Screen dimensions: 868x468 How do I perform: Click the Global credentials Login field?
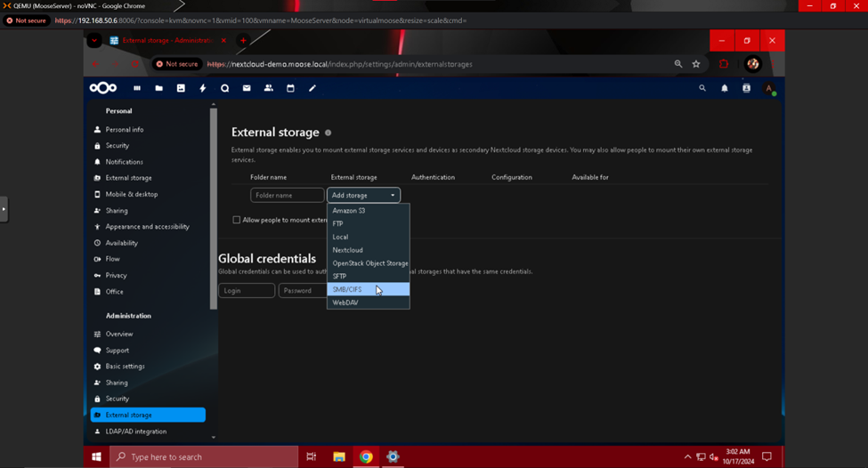coord(247,290)
